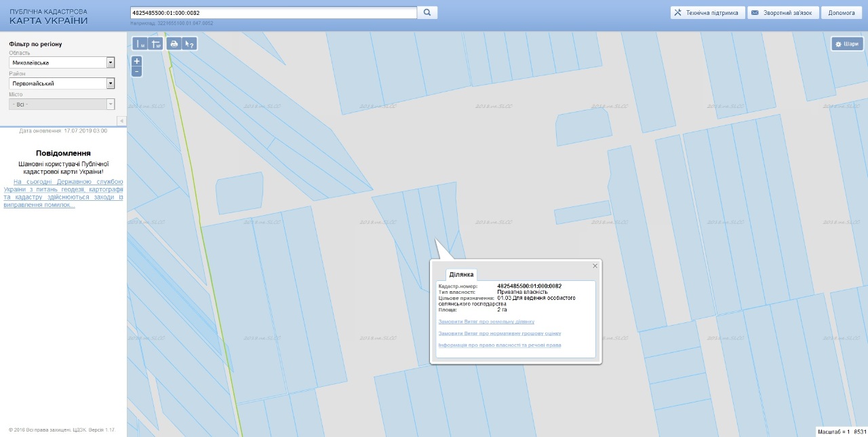
Task: Select the distance measurement tool
Action: [140, 44]
